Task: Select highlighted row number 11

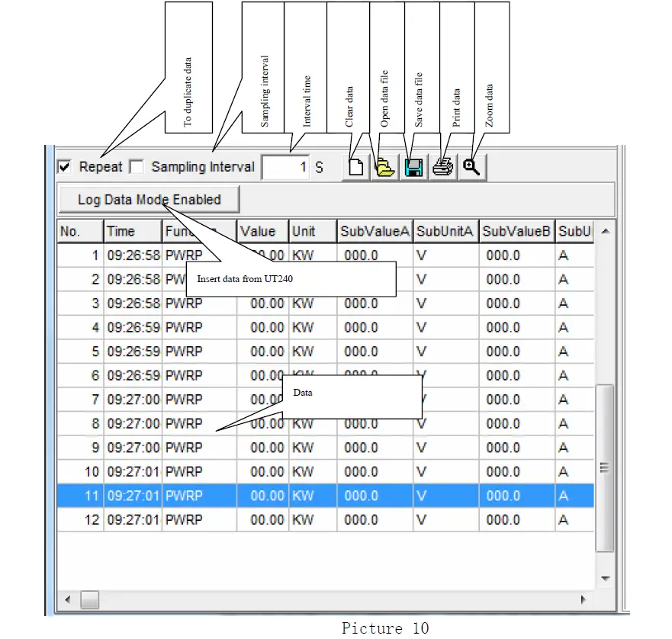Action: (x=325, y=496)
